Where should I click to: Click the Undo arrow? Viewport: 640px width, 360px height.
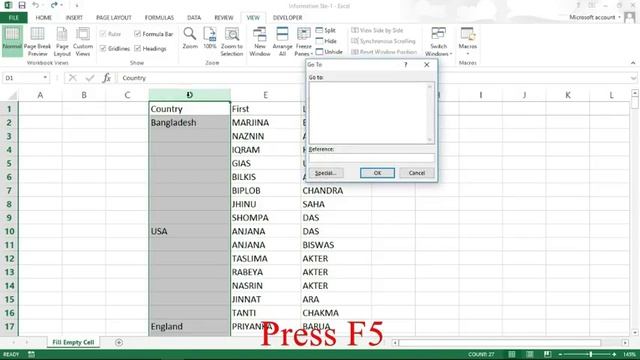(x=36, y=5)
